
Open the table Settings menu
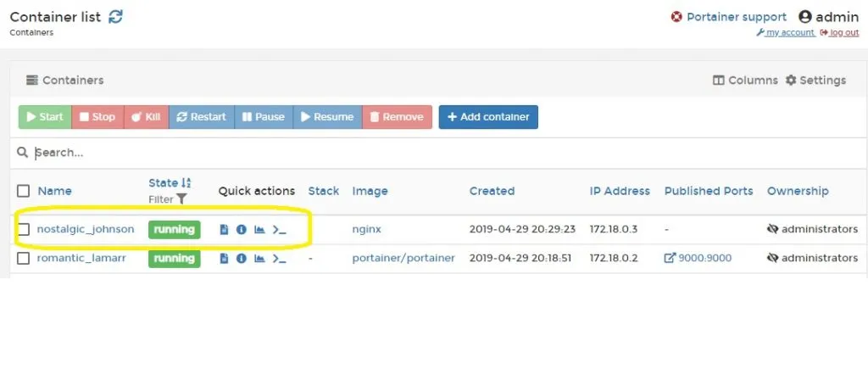click(815, 80)
